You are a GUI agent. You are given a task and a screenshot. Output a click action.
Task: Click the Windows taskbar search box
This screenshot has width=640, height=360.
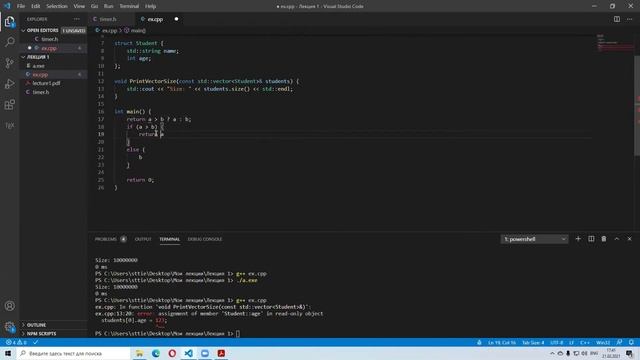(x=73, y=353)
